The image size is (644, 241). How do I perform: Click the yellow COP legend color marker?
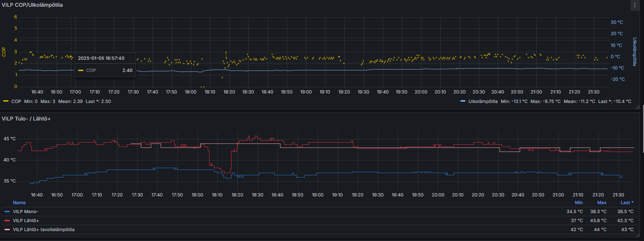point(6,102)
